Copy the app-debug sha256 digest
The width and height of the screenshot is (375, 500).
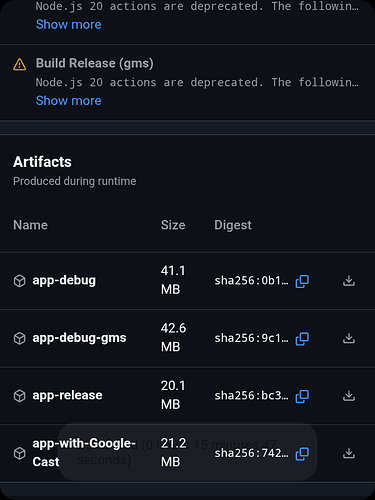302,281
